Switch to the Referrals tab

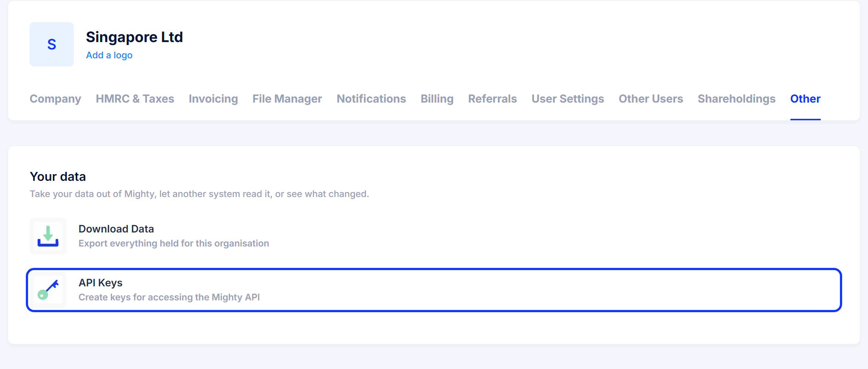[x=492, y=99]
